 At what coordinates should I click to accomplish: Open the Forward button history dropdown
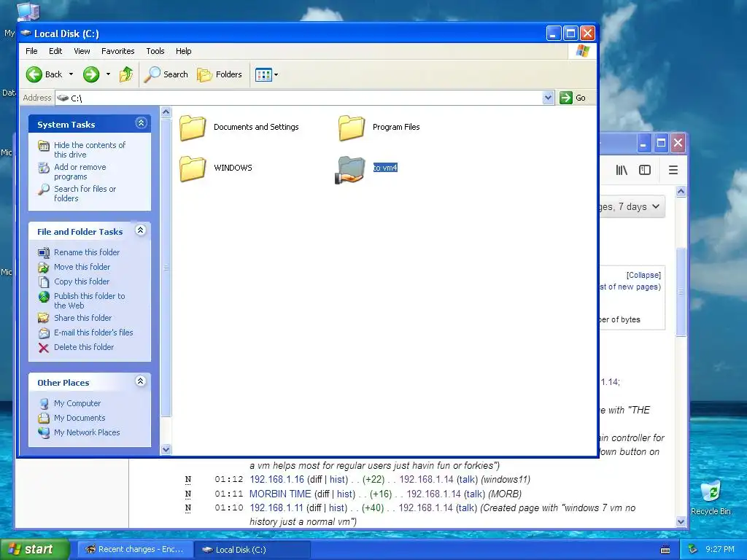[108, 74]
